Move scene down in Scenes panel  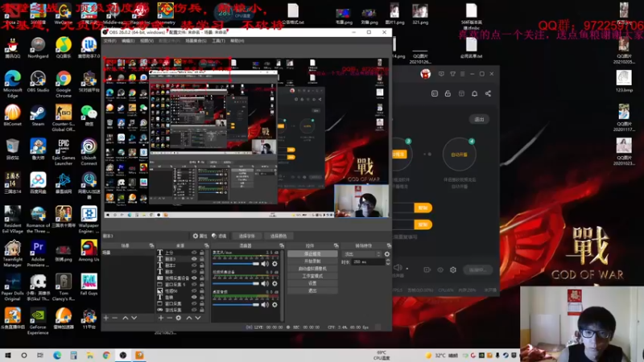click(x=134, y=318)
